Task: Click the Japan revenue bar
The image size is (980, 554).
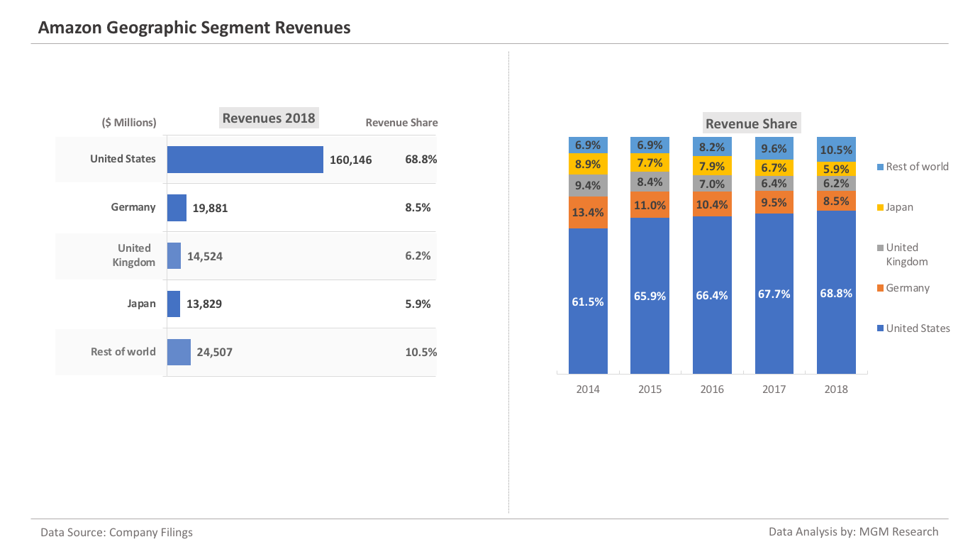Action: point(174,304)
